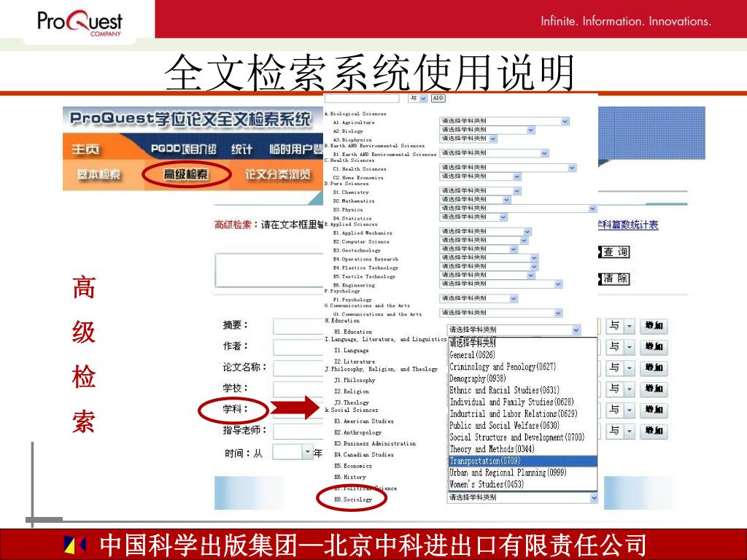Click 增加 in the 学科 row

654,410
